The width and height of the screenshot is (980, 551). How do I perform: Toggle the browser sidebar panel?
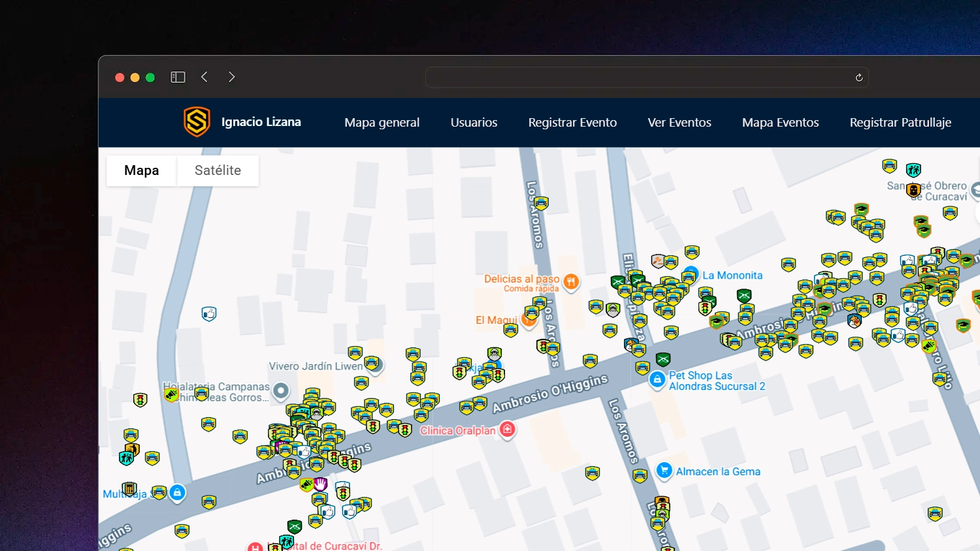(x=178, y=77)
